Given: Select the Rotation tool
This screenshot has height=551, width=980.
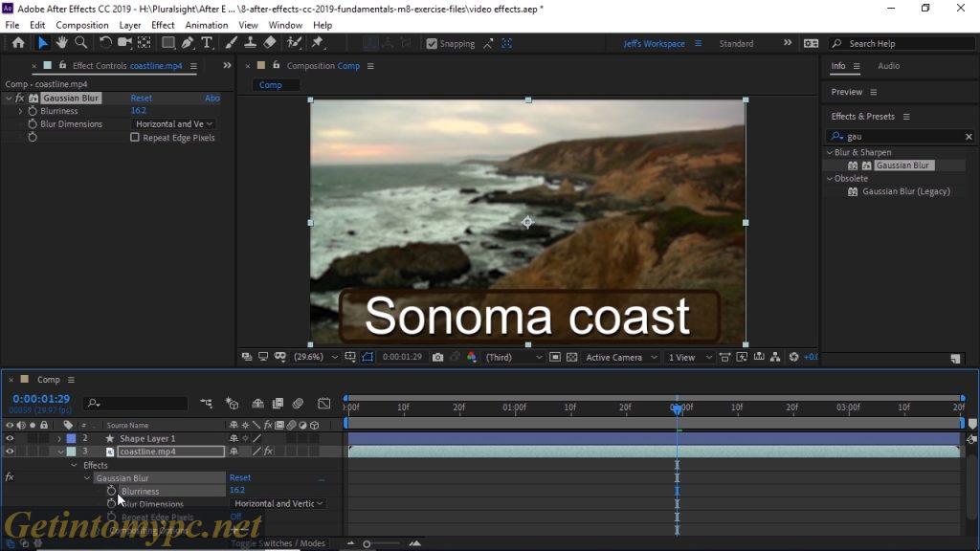Looking at the screenshot, I should 105,42.
